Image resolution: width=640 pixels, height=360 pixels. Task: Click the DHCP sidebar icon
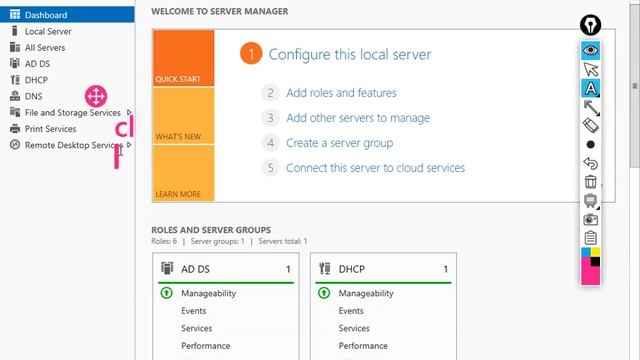(x=15, y=80)
